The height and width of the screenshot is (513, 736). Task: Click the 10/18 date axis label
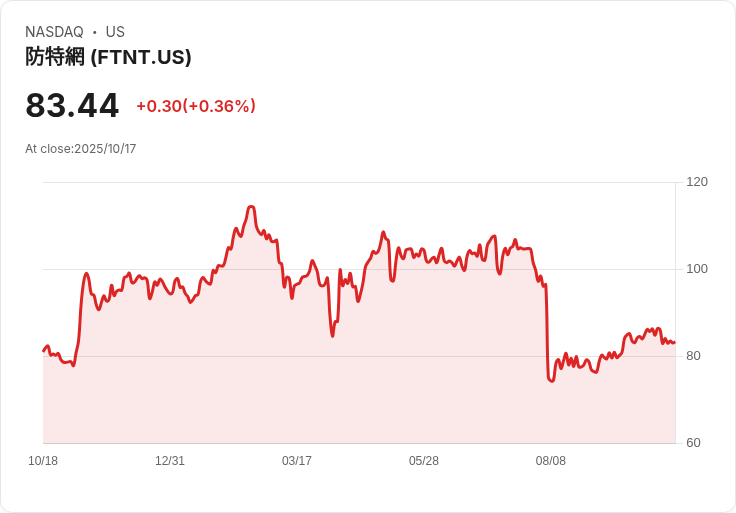(x=43, y=461)
